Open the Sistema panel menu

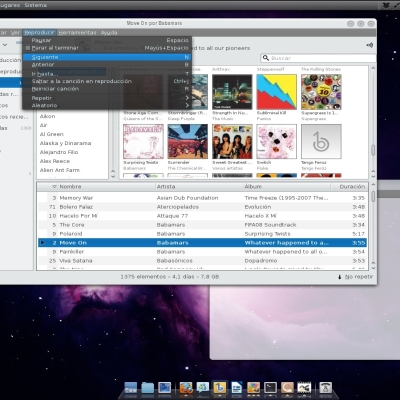(35, 5)
